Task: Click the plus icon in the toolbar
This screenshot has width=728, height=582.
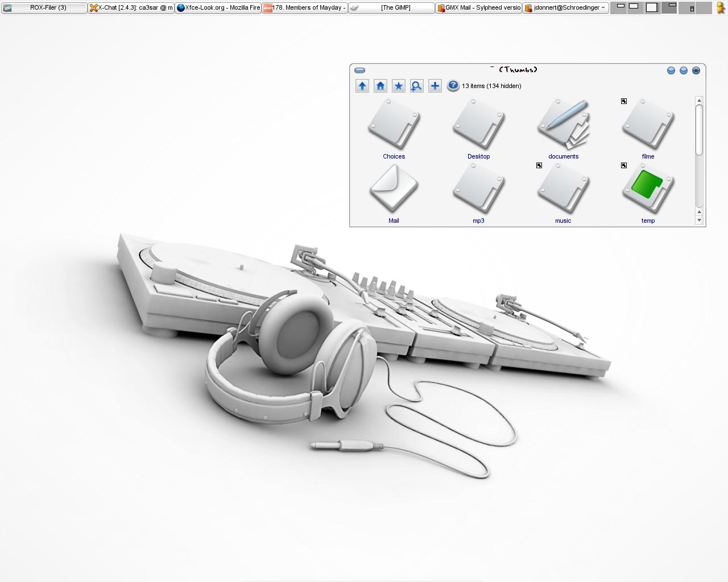Action: pyautogui.click(x=435, y=86)
